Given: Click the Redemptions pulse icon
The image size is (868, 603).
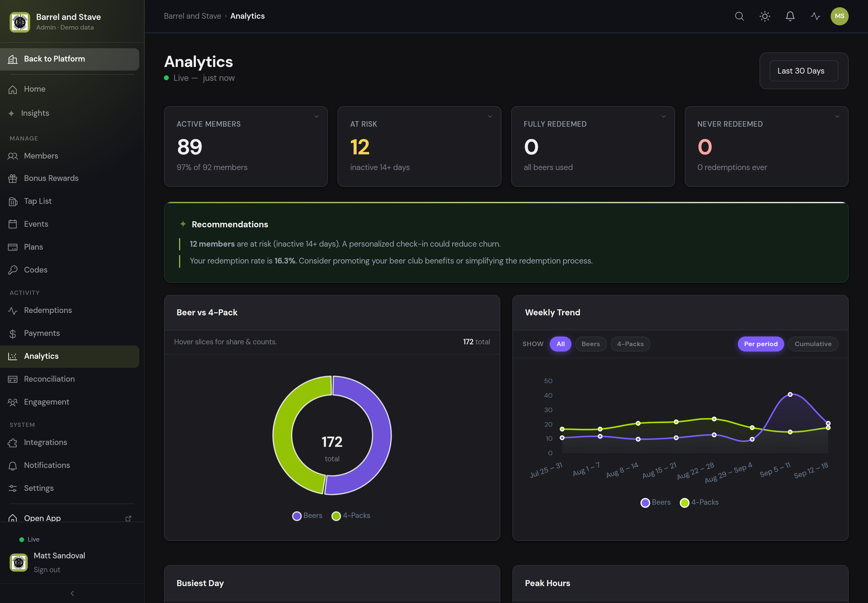Looking at the screenshot, I should [x=13, y=311].
